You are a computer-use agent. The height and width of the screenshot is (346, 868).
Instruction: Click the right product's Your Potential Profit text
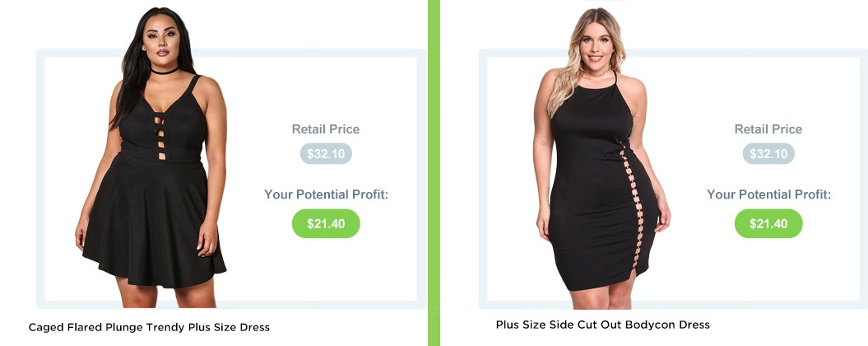coord(769,194)
